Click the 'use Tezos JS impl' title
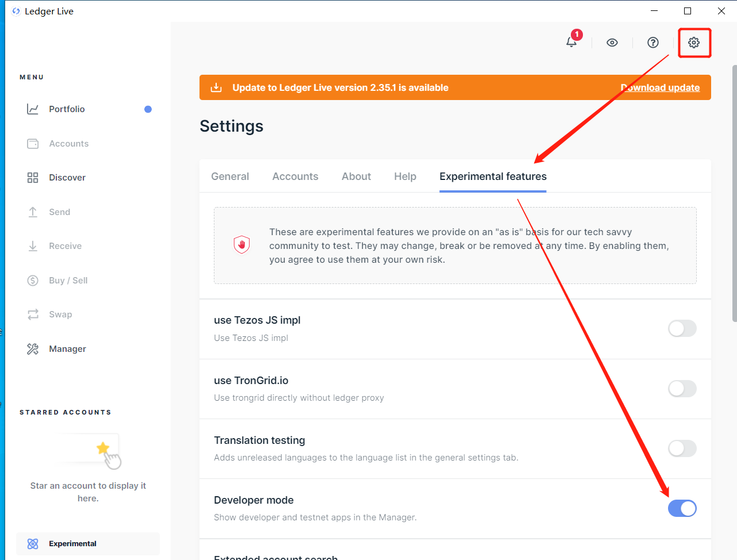This screenshot has width=737, height=560. tap(257, 320)
